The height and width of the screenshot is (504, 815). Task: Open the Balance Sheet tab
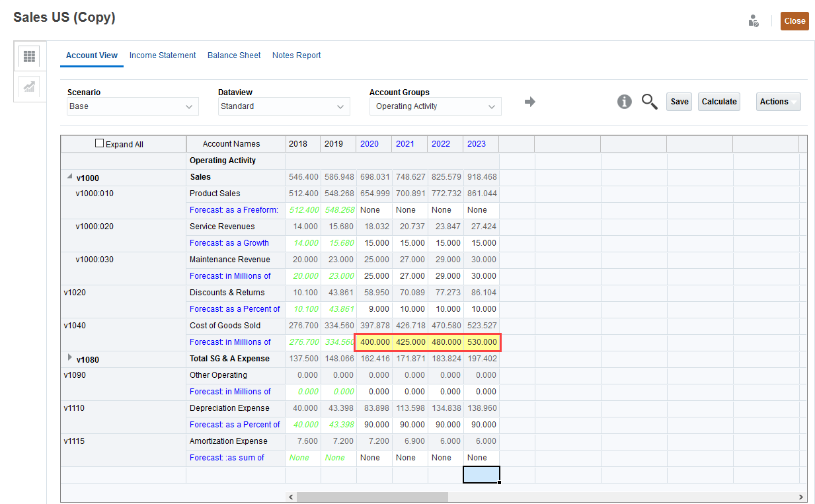(233, 55)
